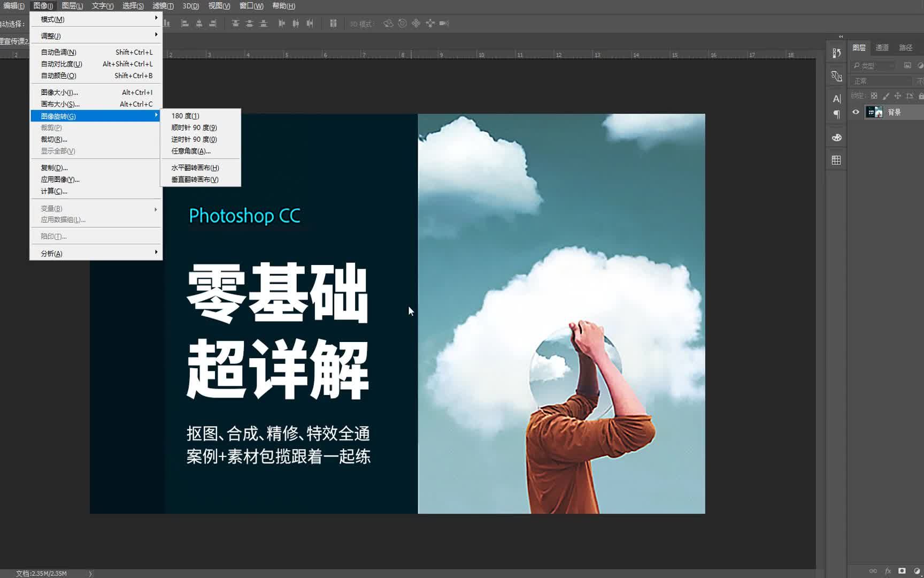Select 复制(D)... menu item

[x=96, y=168]
